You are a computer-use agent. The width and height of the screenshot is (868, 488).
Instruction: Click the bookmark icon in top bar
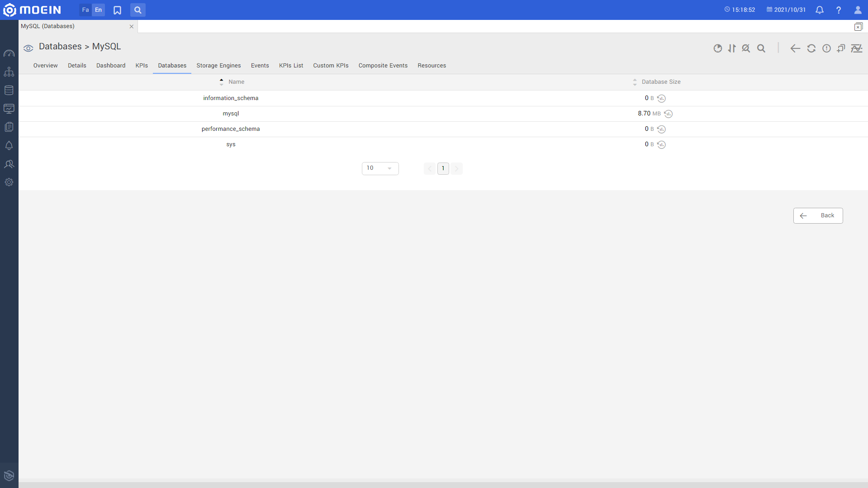click(x=117, y=10)
